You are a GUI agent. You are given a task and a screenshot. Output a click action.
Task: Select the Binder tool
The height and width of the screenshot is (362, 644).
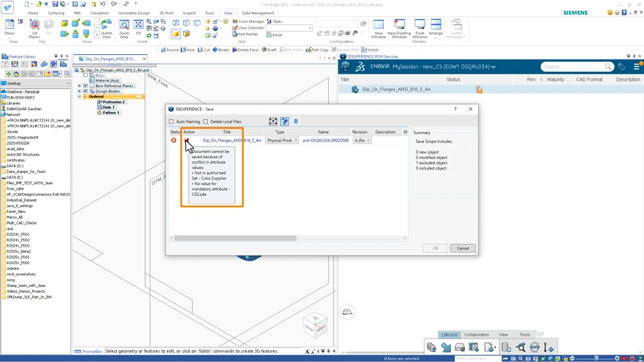pyautogui.click(x=221, y=50)
